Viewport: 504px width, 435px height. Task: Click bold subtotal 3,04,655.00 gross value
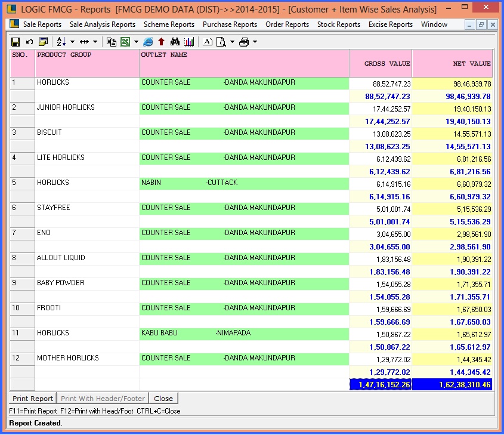coord(381,247)
